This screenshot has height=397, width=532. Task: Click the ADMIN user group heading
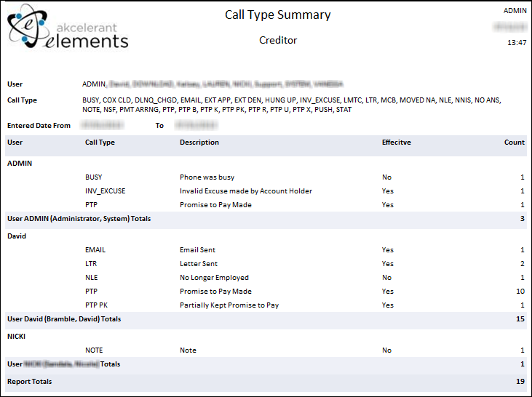pos(20,163)
